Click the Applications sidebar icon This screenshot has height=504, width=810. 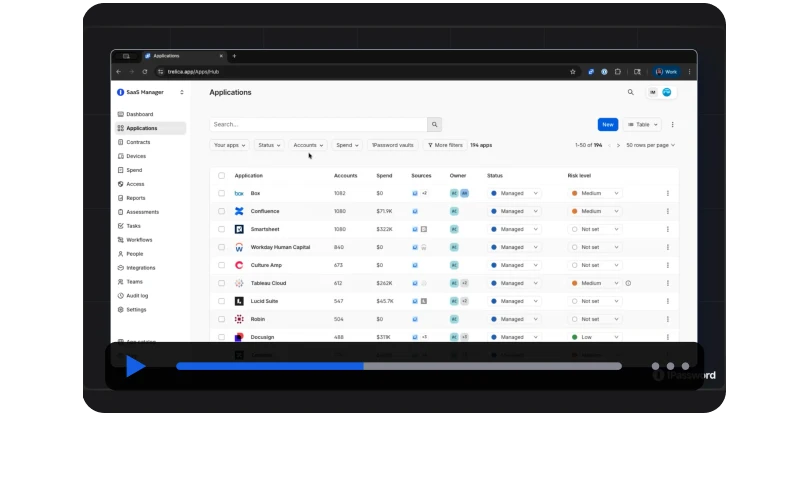click(x=120, y=128)
